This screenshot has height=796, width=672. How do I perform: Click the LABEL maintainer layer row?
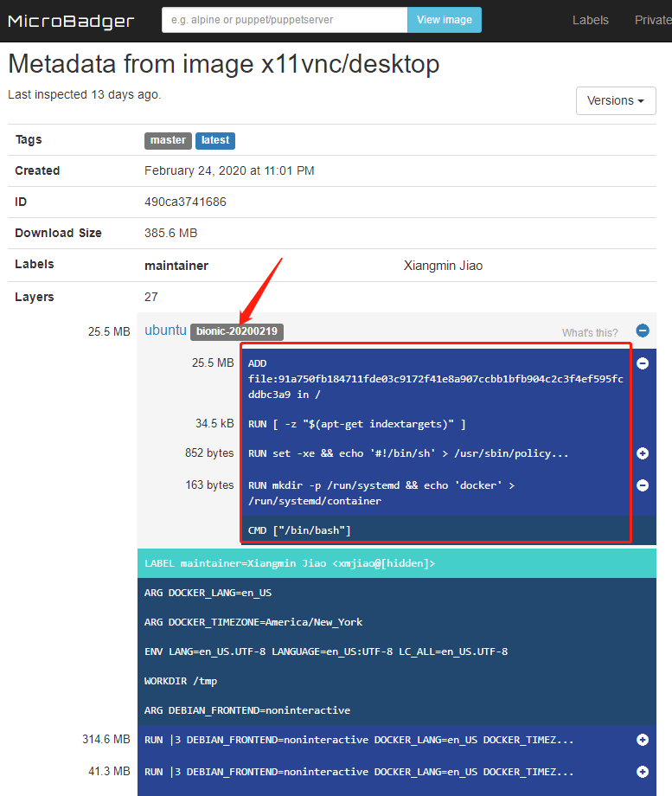396,563
